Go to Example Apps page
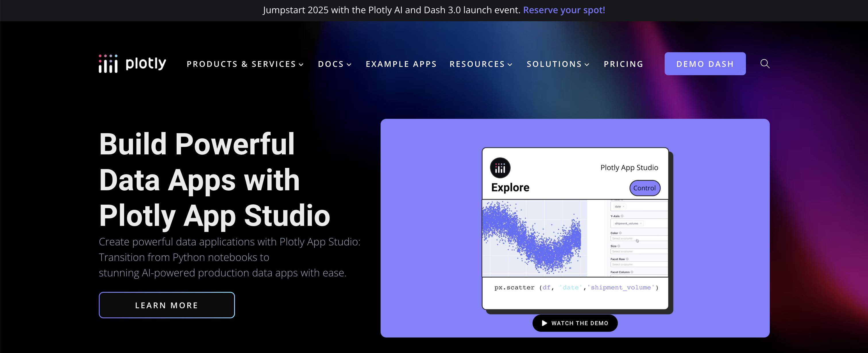Image resolution: width=868 pixels, height=353 pixels. coord(401,64)
